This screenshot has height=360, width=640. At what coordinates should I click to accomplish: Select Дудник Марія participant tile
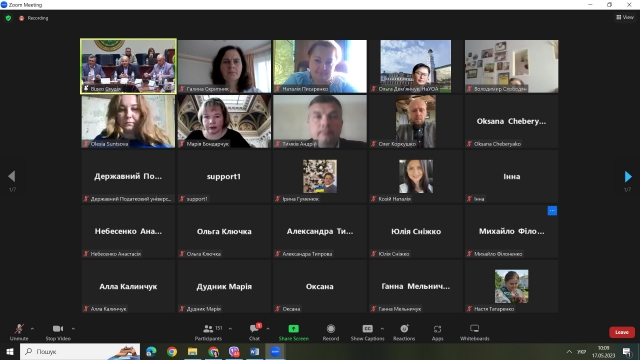pos(224,287)
